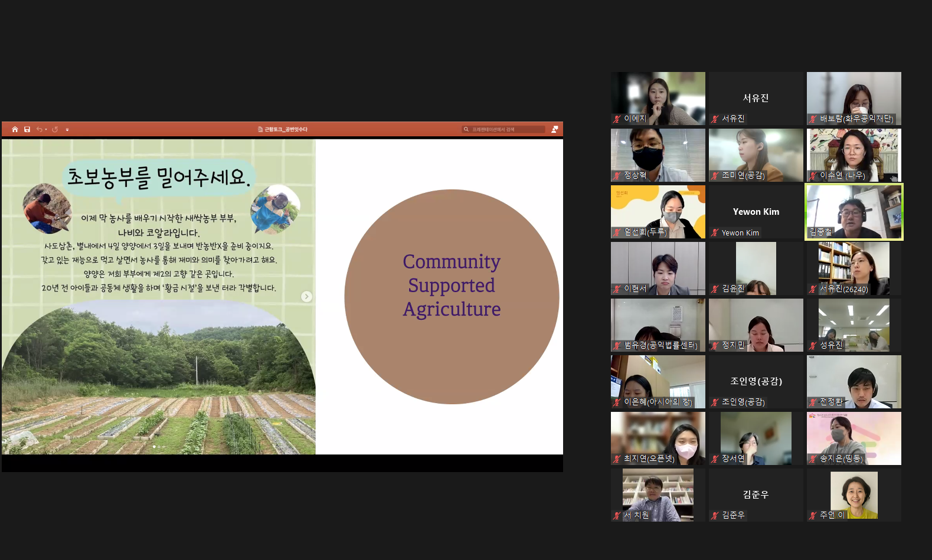Viewport: 932px width, 560px height.
Task: Select the highlighted 김종철 speaker video tile
Action: (x=853, y=211)
